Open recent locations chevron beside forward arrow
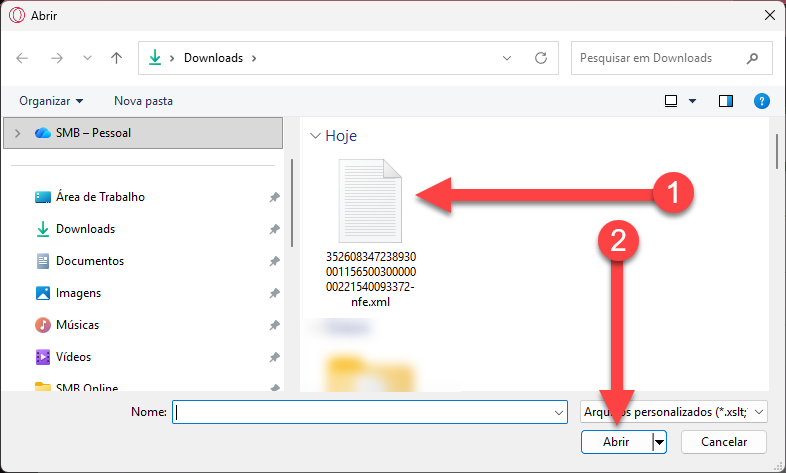Image resolution: width=786 pixels, height=473 pixels. [87, 58]
